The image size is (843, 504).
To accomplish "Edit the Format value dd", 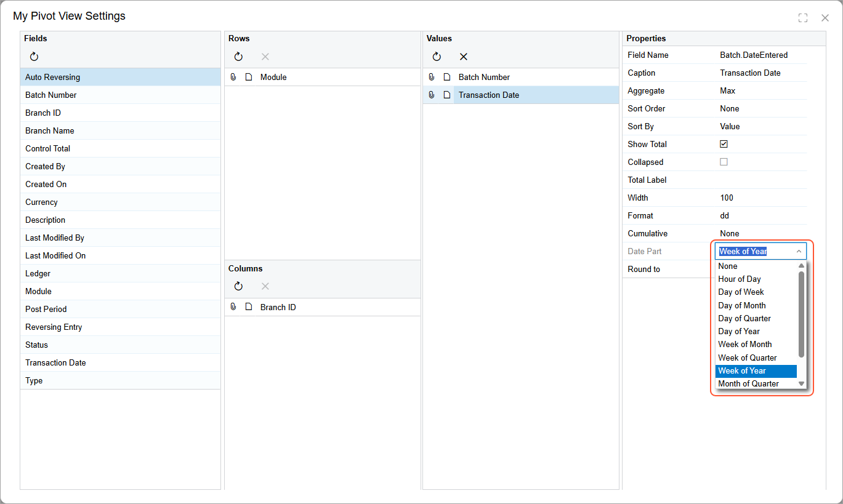I will [x=725, y=215].
